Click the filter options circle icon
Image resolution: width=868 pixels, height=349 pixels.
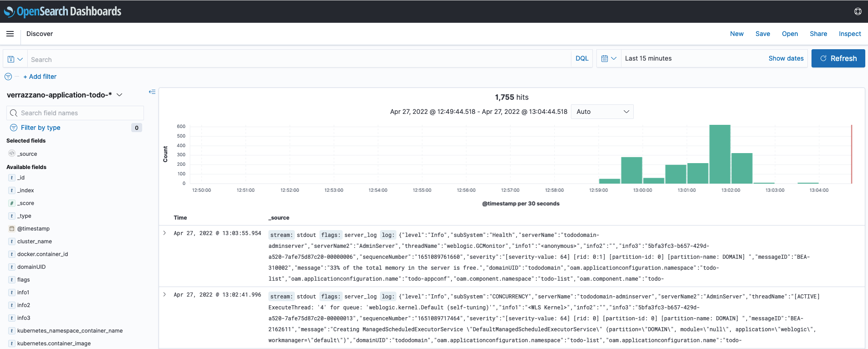[x=8, y=77]
